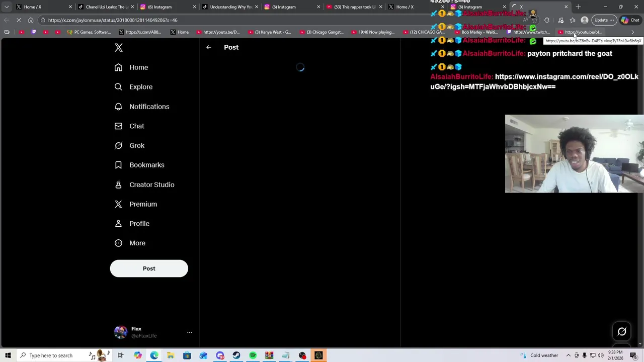
Task: Open the Copilot taskbar icon
Action: tap(137, 355)
